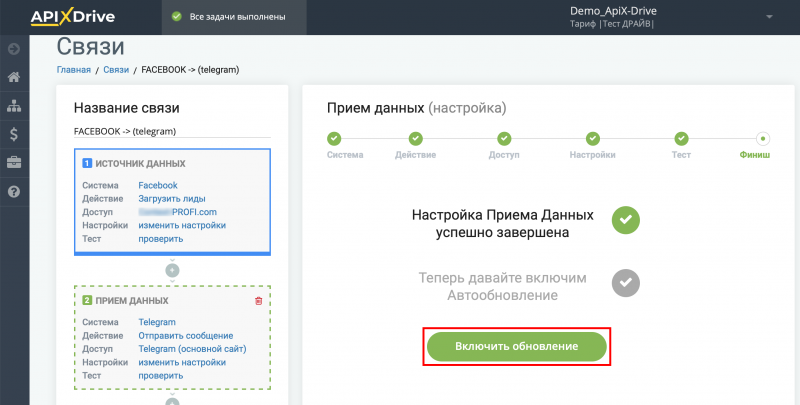Edit the connection name field FACEBOOK -> (telegram)
This screenshot has height=405, width=800.
[172, 131]
